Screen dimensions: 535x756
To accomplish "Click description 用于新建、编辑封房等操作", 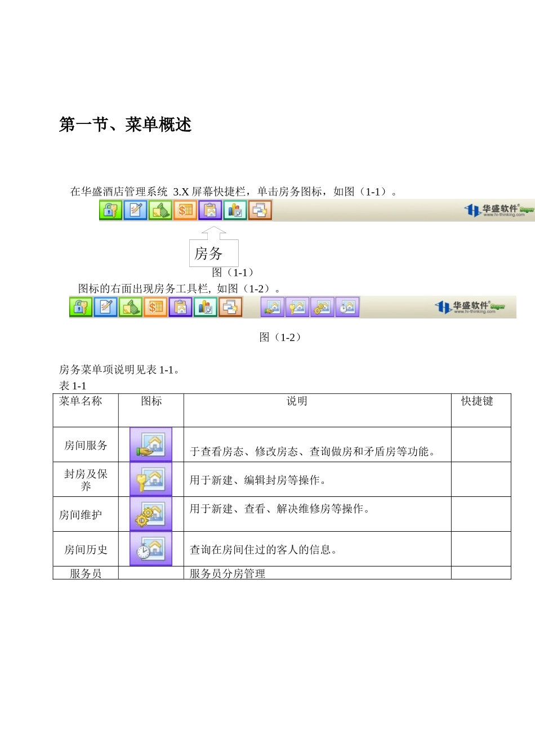I will click(259, 481).
